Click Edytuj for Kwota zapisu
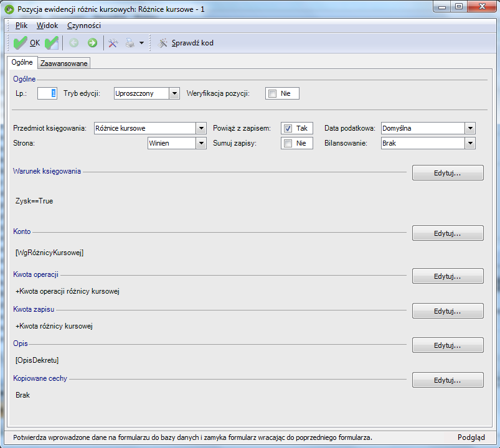 coord(448,311)
